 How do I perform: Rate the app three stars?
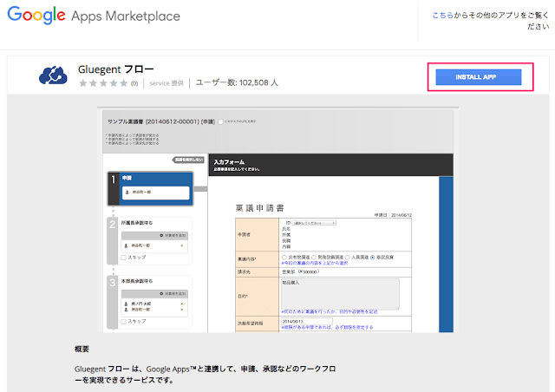103,83
